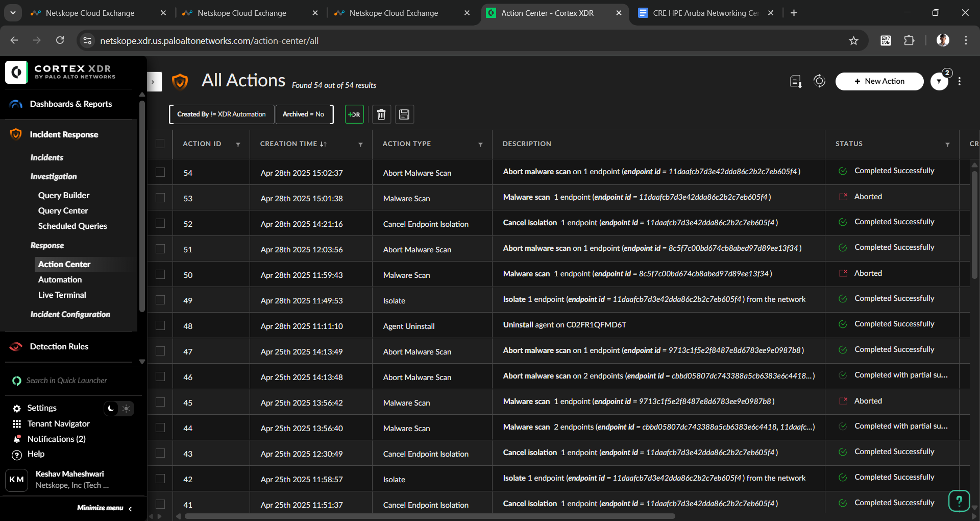Select the checkbox for action ID 52
The height and width of the screenshot is (521, 980).
[x=160, y=223]
